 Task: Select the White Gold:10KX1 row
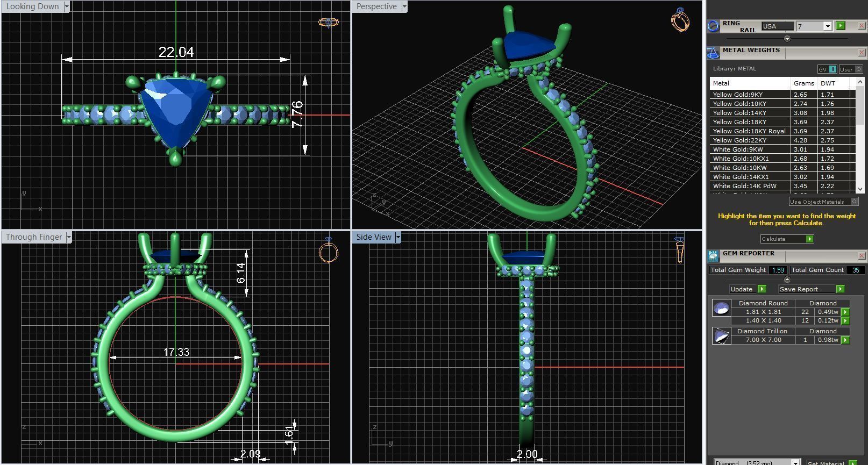[782, 158]
